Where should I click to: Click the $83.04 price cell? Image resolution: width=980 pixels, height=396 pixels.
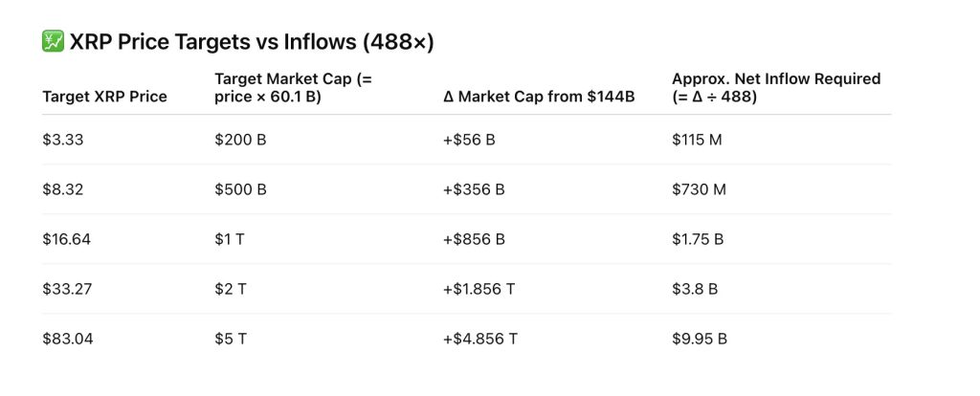pyautogui.click(x=67, y=339)
